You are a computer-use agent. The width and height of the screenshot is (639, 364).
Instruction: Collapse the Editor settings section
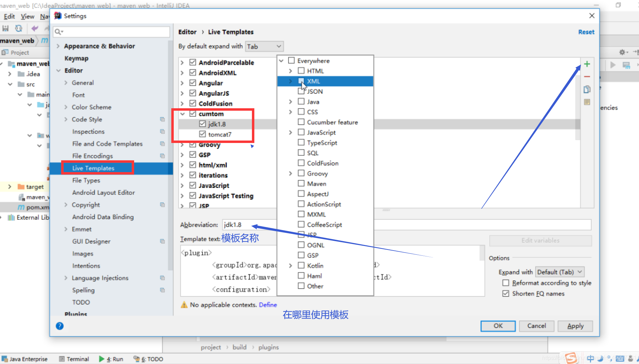pos(58,70)
